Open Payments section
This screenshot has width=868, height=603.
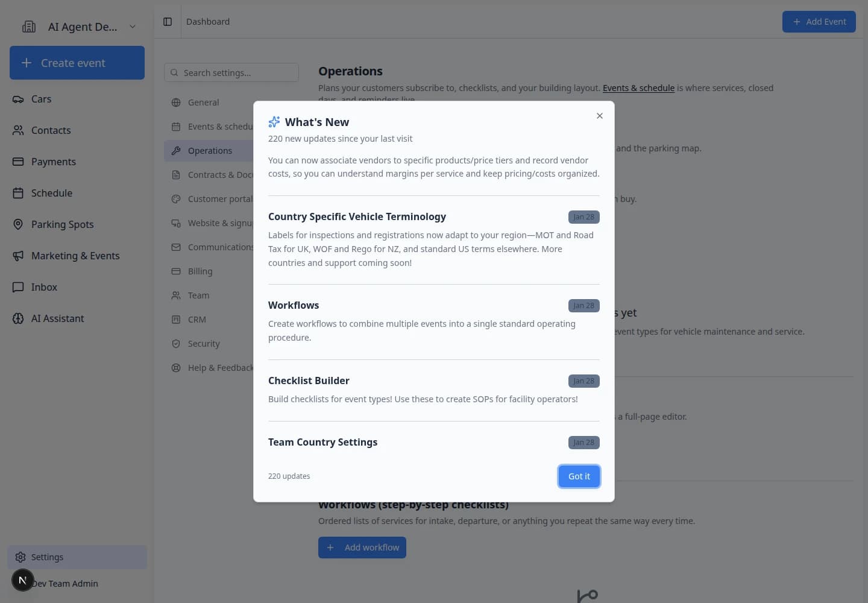77,162
